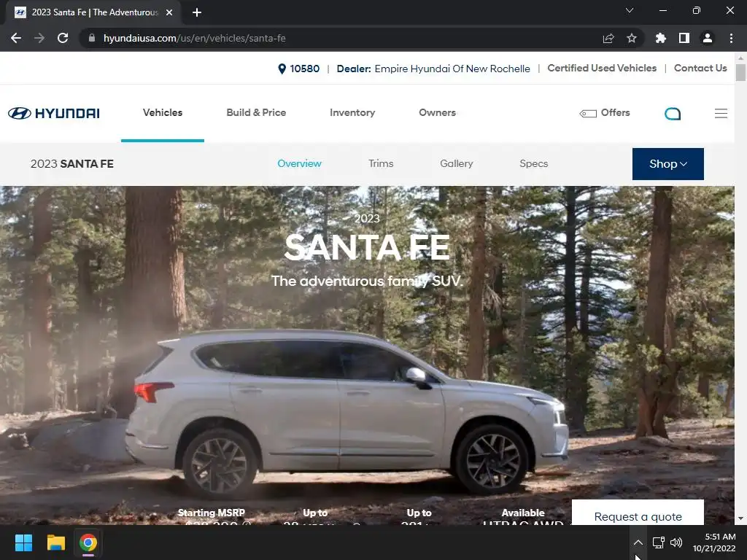Open the Extensions puzzle icon
This screenshot has height=560, width=747.
661,38
